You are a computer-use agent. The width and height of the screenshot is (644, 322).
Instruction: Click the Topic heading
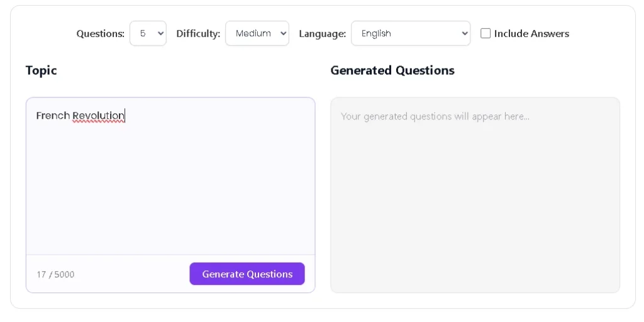(41, 70)
